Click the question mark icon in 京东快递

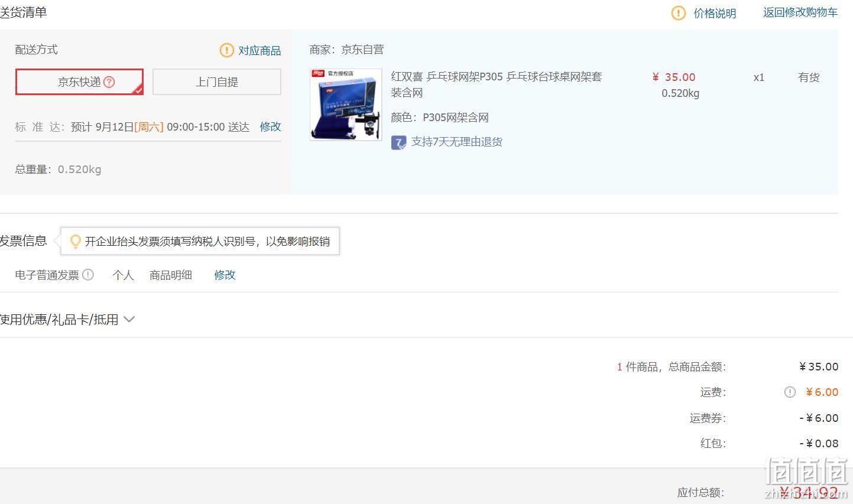(x=109, y=82)
